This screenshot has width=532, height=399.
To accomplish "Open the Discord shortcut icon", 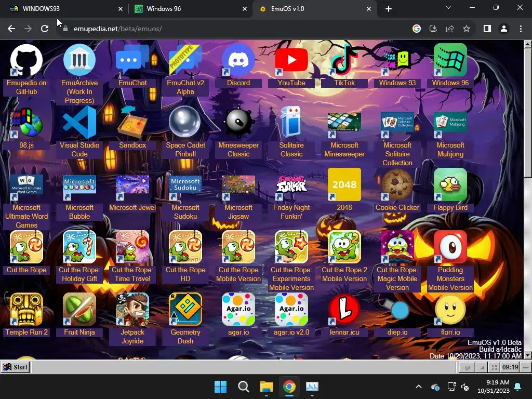I will click(x=238, y=60).
